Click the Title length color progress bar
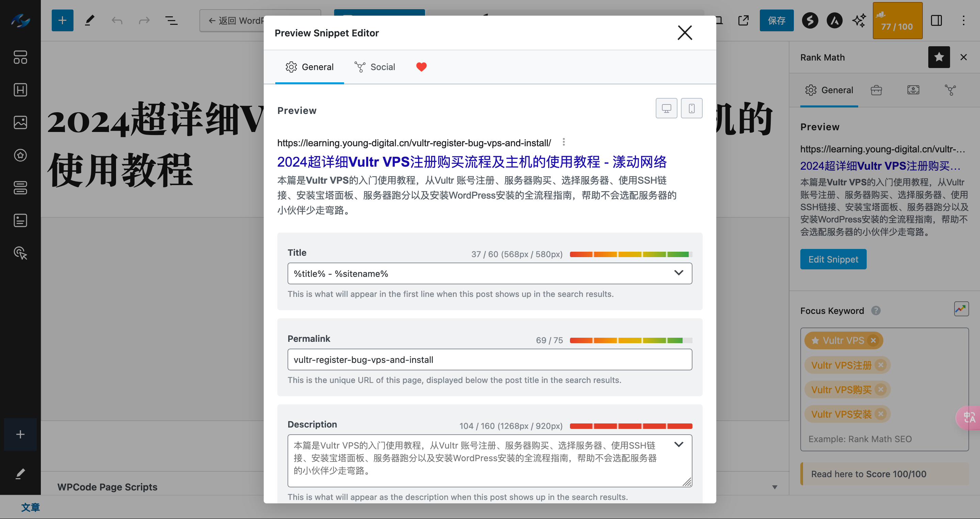Viewport: 980px width, 519px height. coord(631,254)
